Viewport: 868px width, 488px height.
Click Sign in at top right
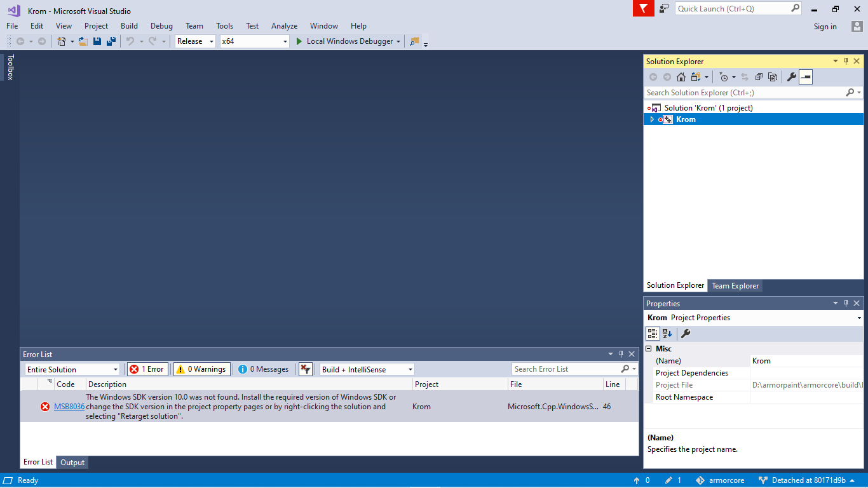click(825, 26)
